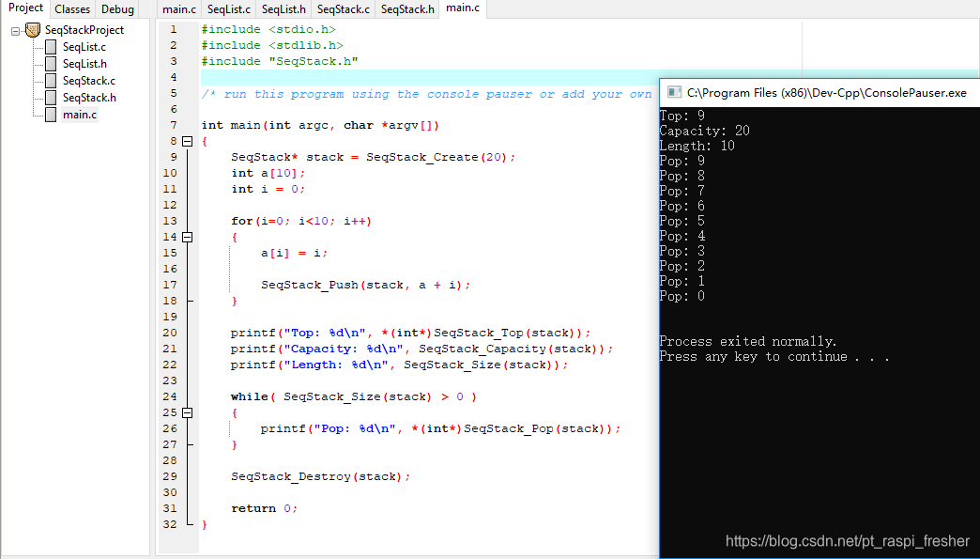Open the first main.c editor tab

[178, 9]
